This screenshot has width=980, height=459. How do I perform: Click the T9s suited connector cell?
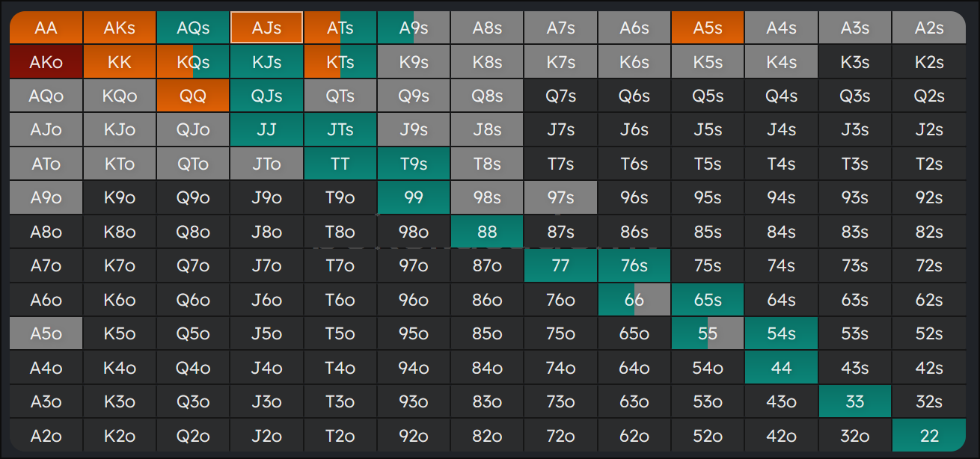click(414, 164)
